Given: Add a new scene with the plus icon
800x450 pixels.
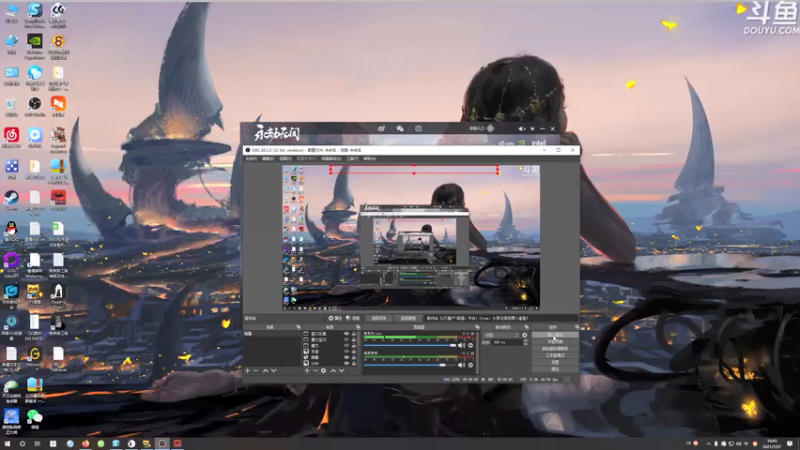Looking at the screenshot, I should [247, 370].
